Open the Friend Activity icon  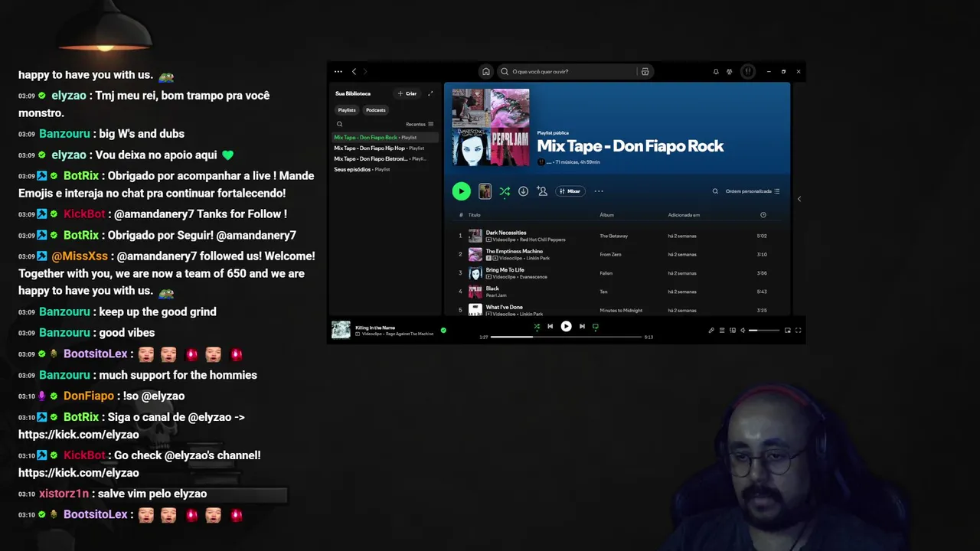[x=730, y=71]
